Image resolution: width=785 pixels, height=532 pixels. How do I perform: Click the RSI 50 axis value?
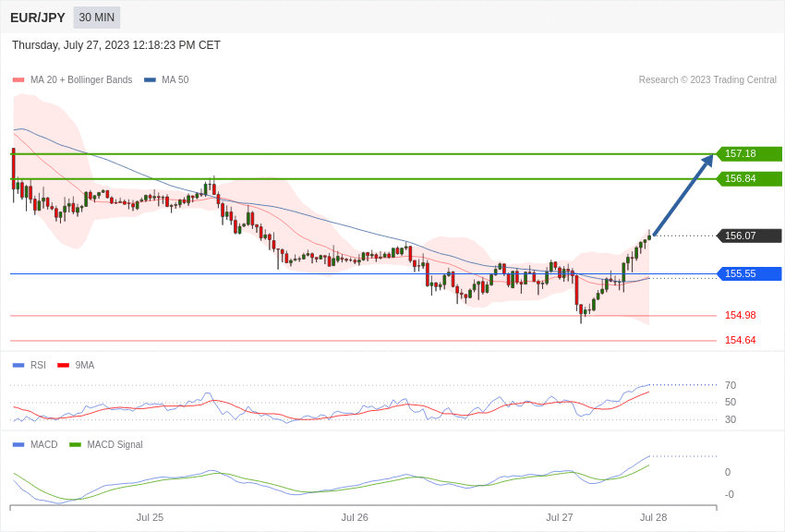tap(731, 403)
